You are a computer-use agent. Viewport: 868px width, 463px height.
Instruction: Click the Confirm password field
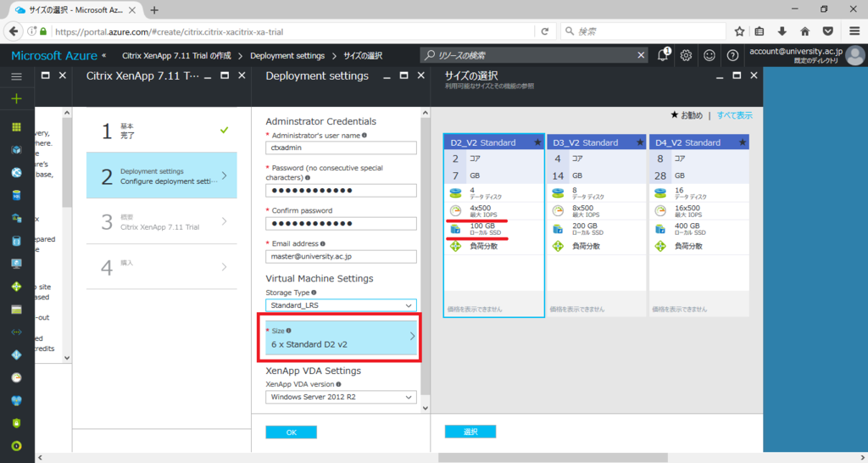pos(341,224)
